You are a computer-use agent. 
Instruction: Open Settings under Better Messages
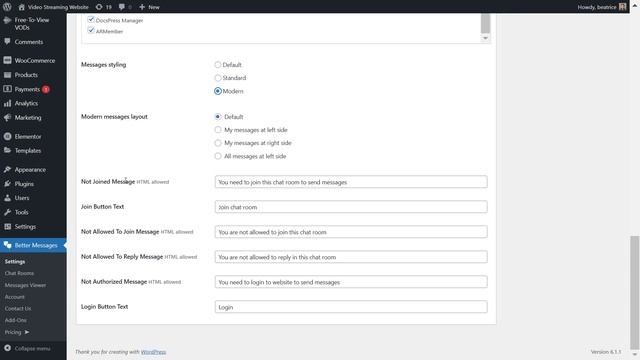15,262
